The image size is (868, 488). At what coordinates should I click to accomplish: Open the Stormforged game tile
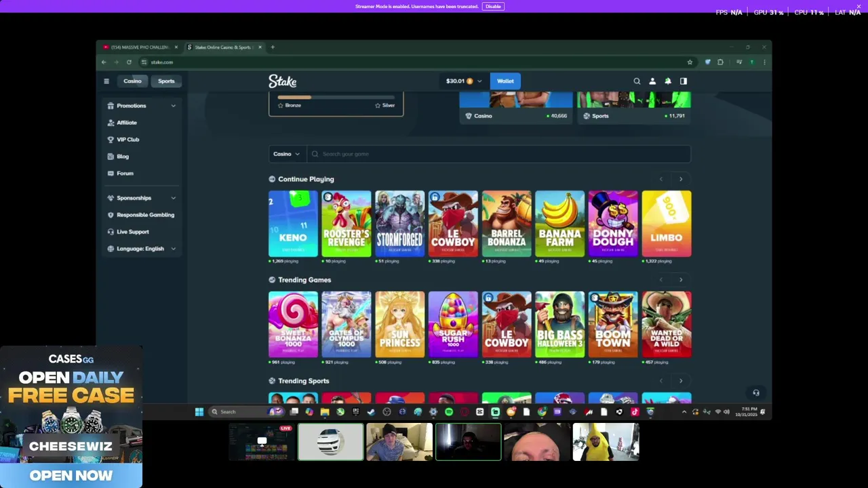click(x=400, y=224)
